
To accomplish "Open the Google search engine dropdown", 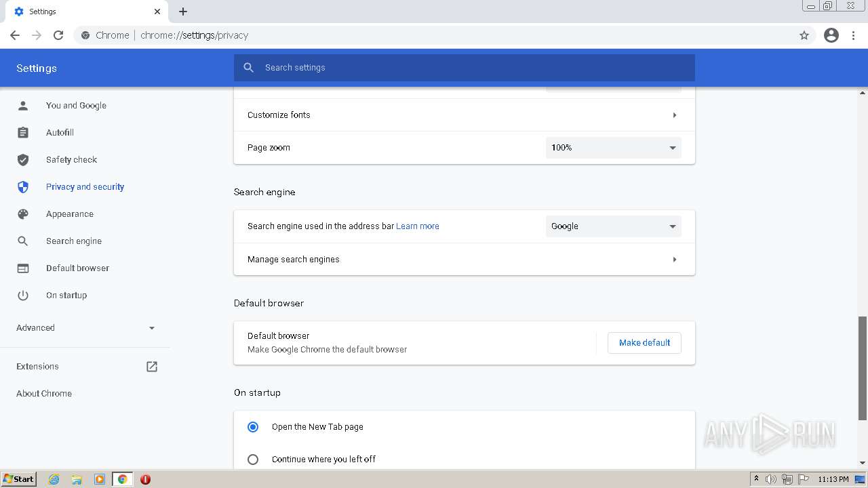I will coord(614,226).
